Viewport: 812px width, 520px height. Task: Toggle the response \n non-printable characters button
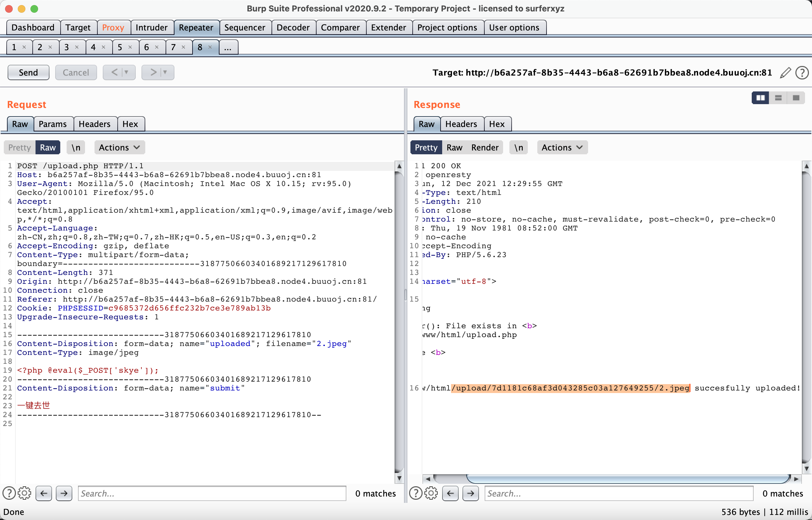click(x=519, y=148)
